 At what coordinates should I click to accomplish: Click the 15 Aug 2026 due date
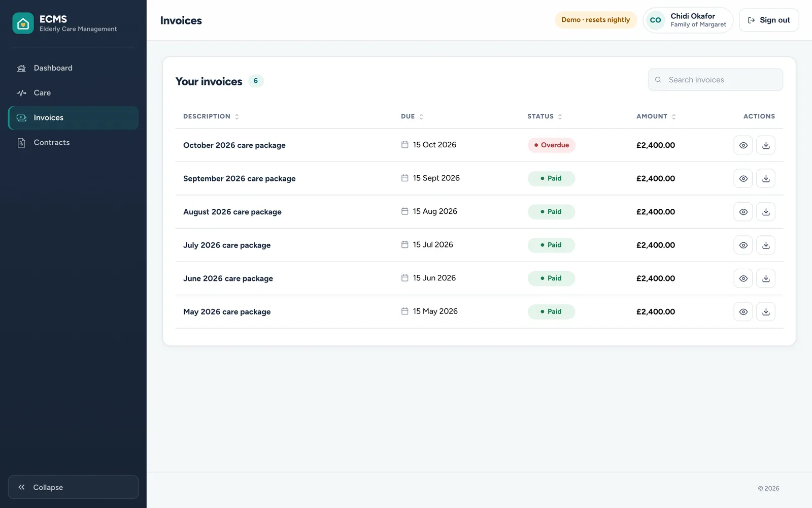click(435, 211)
